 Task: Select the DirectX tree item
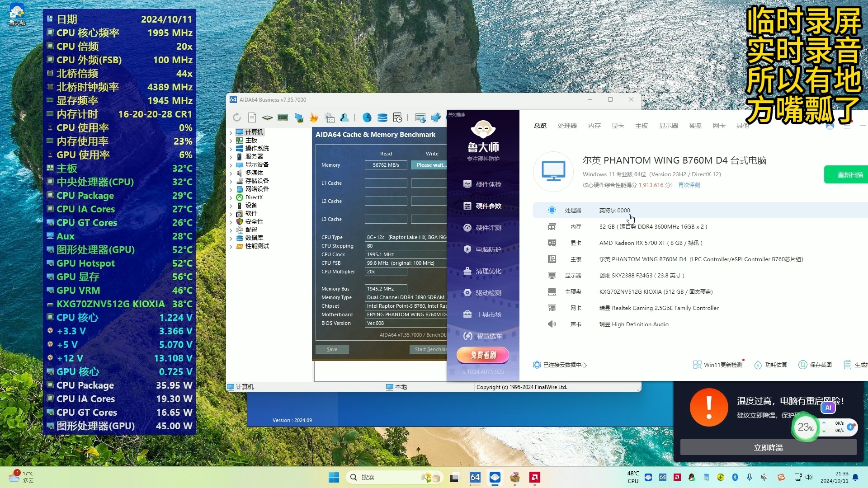[254, 197]
